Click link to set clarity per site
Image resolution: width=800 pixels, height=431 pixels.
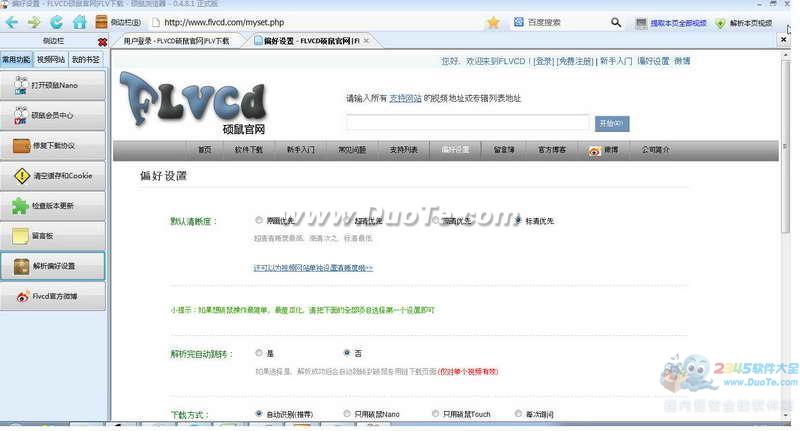(x=313, y=268)
